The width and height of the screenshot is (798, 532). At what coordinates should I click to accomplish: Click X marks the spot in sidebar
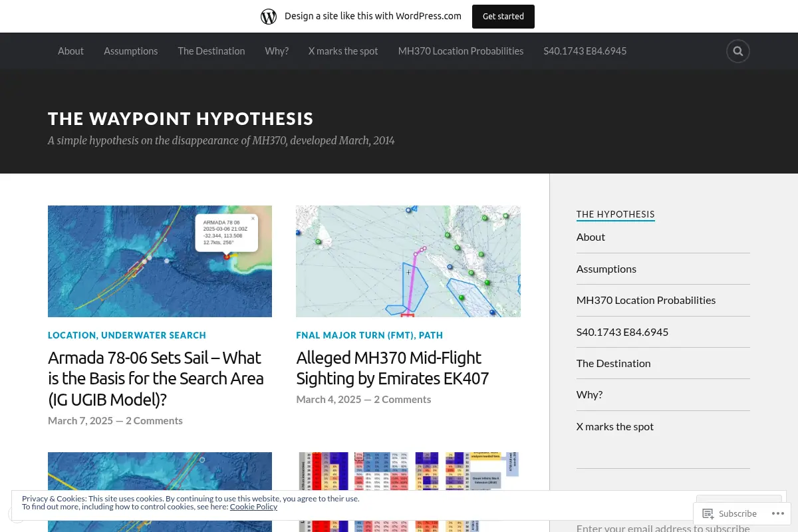(x=615, y=426)
